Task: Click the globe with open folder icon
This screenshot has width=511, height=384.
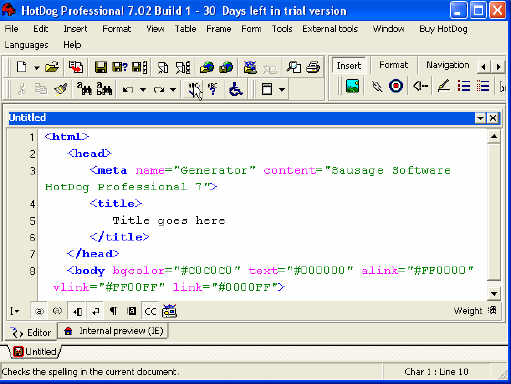Action: (207, 67)
